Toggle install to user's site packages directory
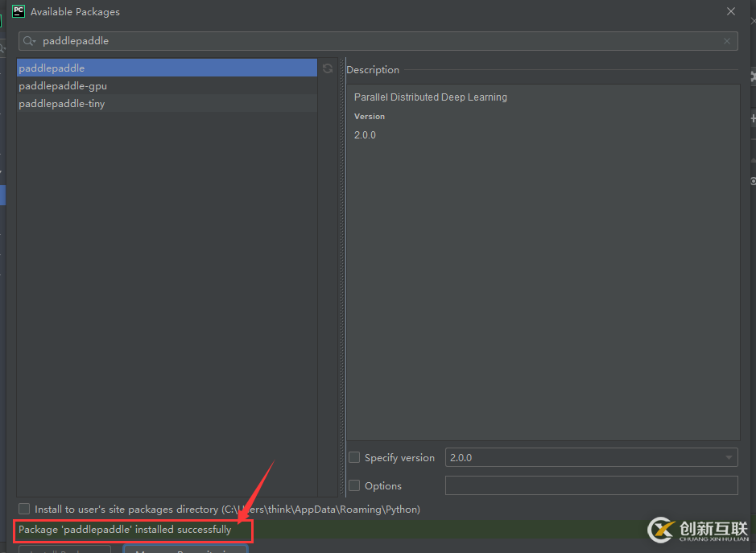756x553 pixels. [x=24, y=509]
